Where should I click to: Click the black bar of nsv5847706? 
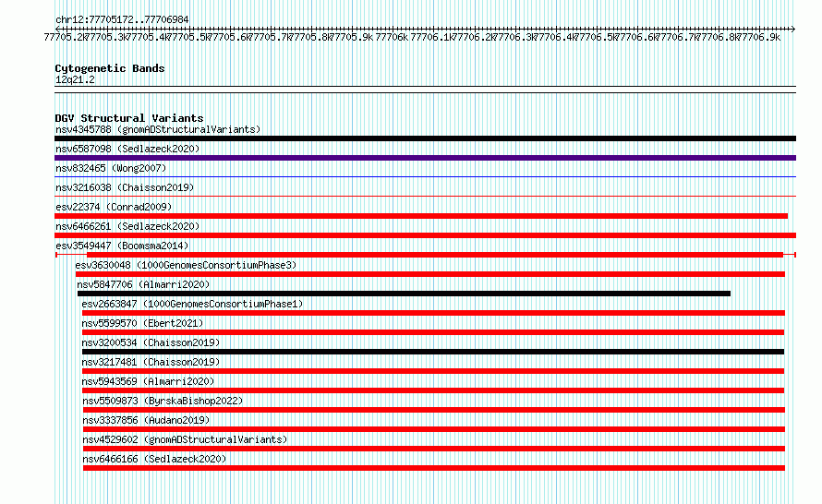[404, 294]
